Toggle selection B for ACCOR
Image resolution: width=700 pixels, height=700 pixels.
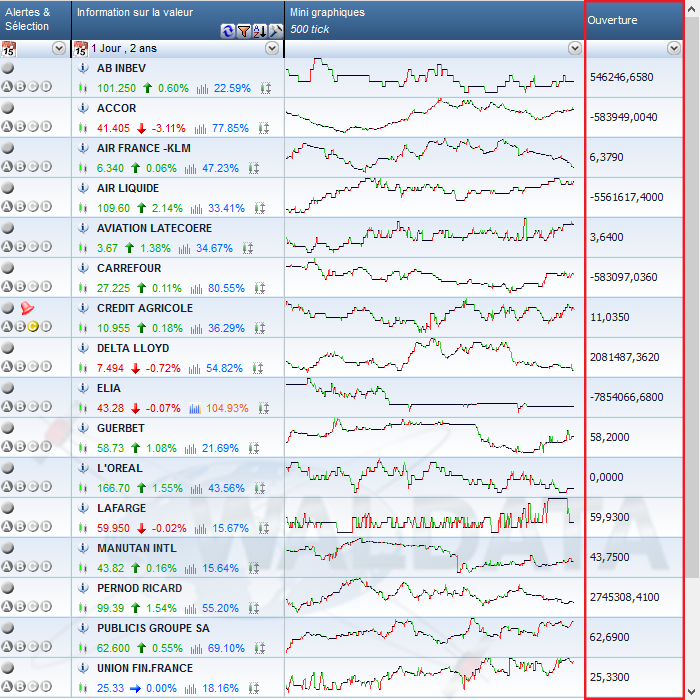pyautogui.click(x=20, y=126)
